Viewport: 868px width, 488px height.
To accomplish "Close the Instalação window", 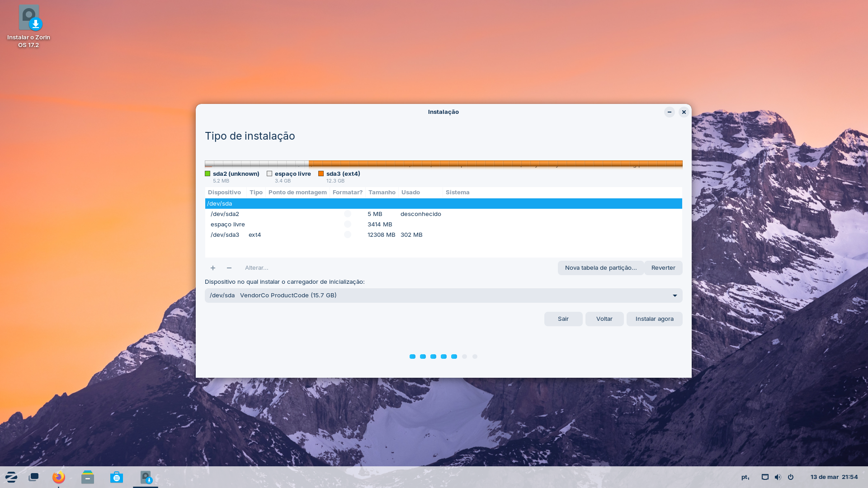I will [x=684, y=112].
